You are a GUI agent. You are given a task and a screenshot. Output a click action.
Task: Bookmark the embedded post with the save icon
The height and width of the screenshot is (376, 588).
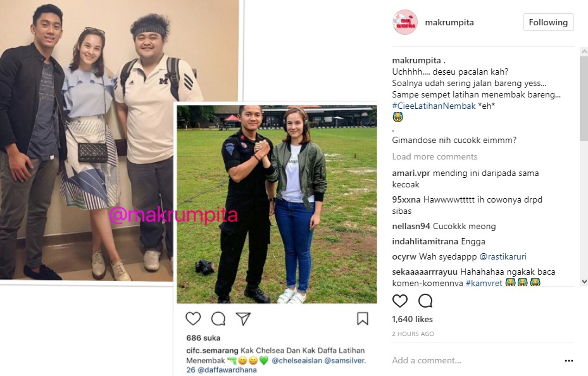[x=363, y=318]
